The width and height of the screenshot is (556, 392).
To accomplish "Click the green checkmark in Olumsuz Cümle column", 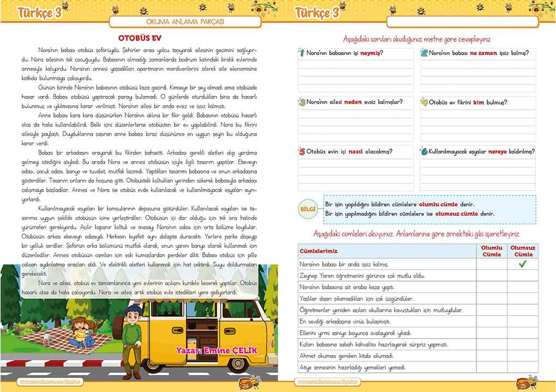I will click(x=523, y=264).
